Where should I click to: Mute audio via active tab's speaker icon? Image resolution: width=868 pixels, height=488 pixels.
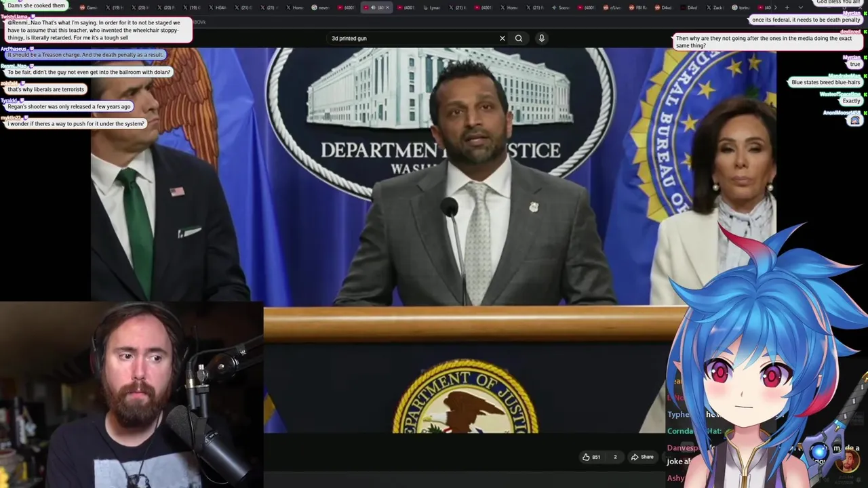373,7
